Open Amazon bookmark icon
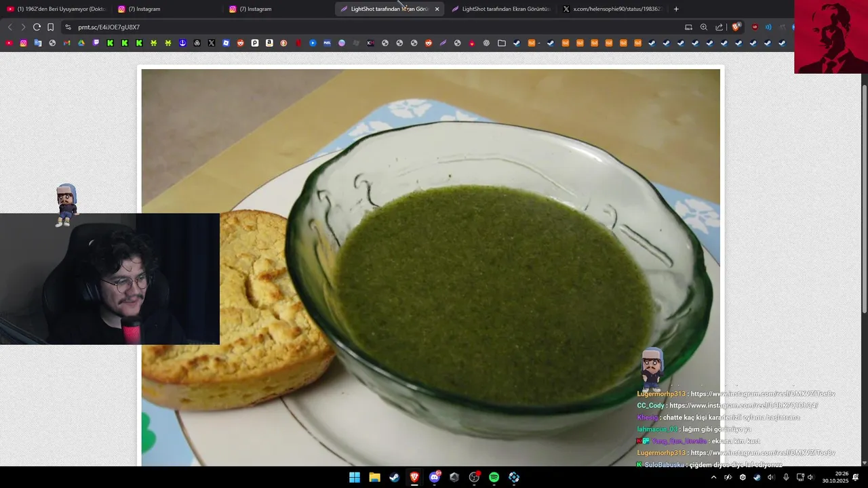Viewport: 868px width, 488px height. [x=269, y=43]
